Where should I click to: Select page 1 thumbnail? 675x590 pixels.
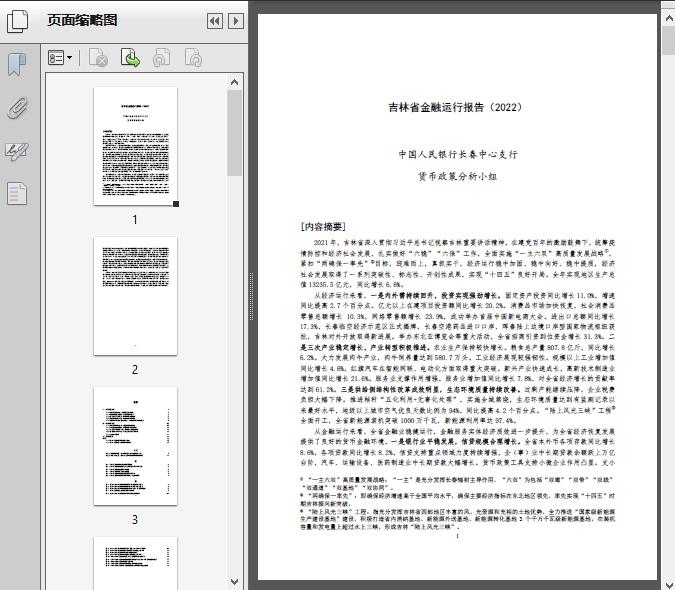[x=135, y=146]
